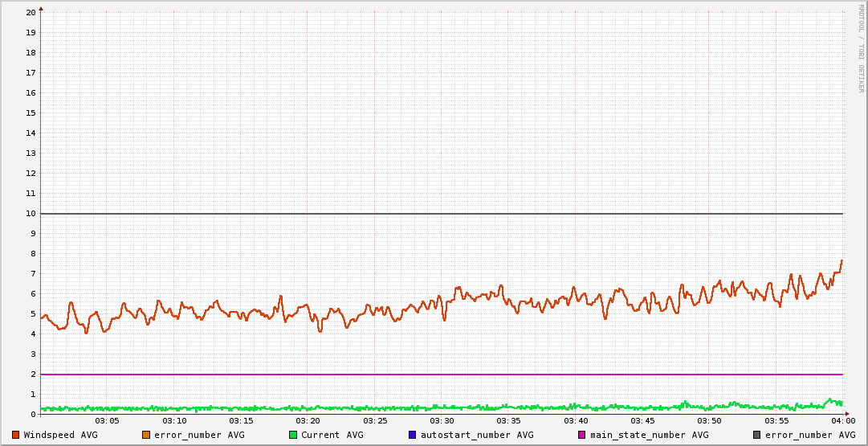Viewport: 868px width, 446px height.
Task: Click the 03:05 time axis label
Action: point(107,421)
